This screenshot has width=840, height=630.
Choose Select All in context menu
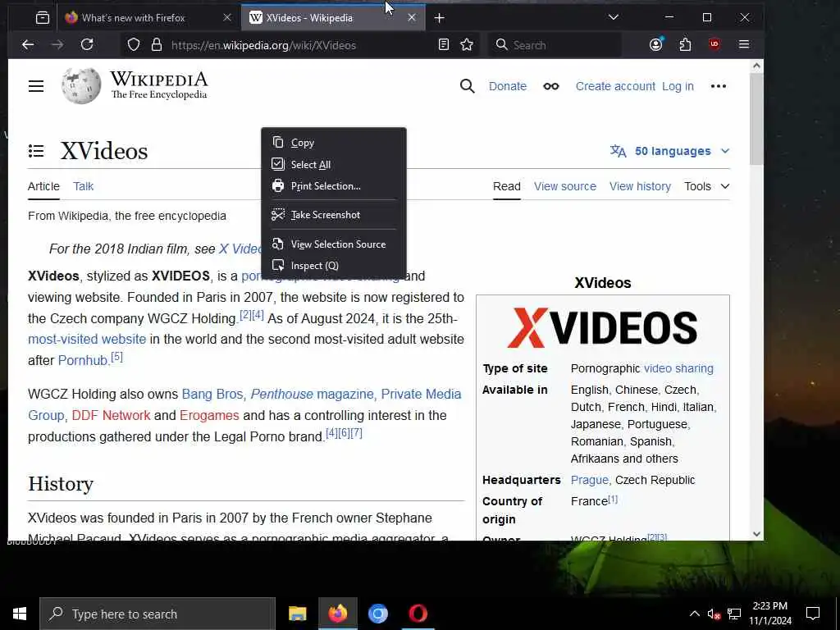tap(333, 164)
